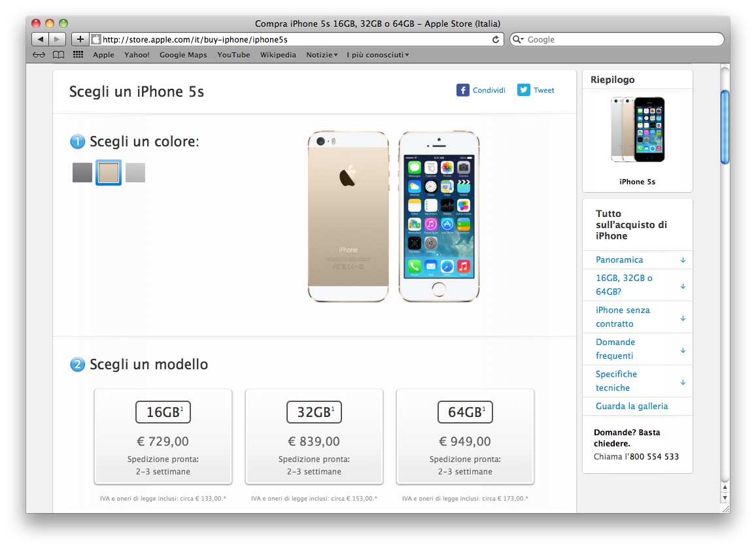
Task: Show bookmarks with the open book icon
Action: coord(58,55)
